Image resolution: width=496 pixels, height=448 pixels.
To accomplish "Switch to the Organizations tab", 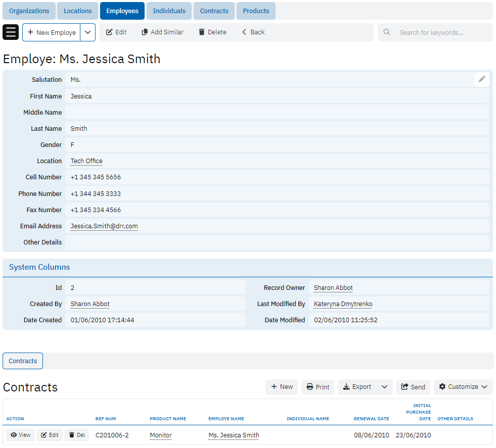I will pyautogui.click(x=29, y=11).
